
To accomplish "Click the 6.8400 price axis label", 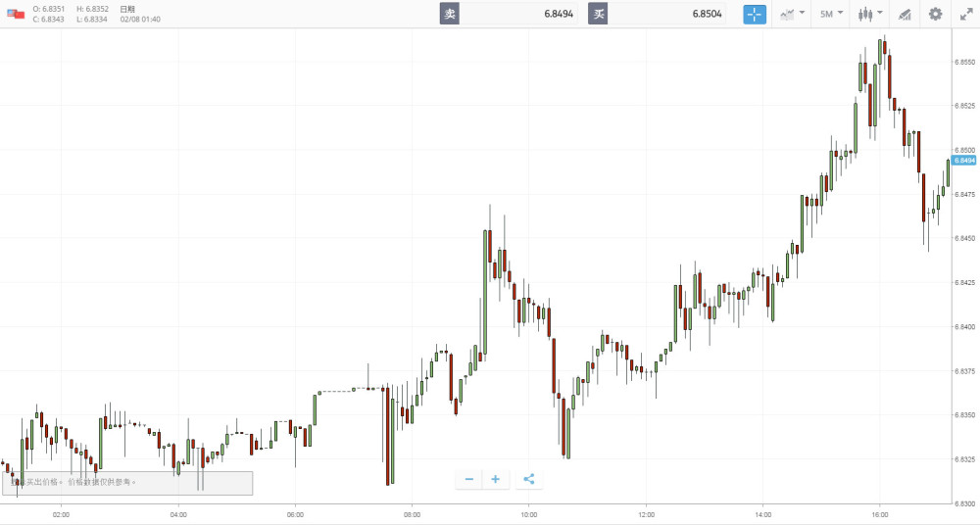I will tap(965, 327).
